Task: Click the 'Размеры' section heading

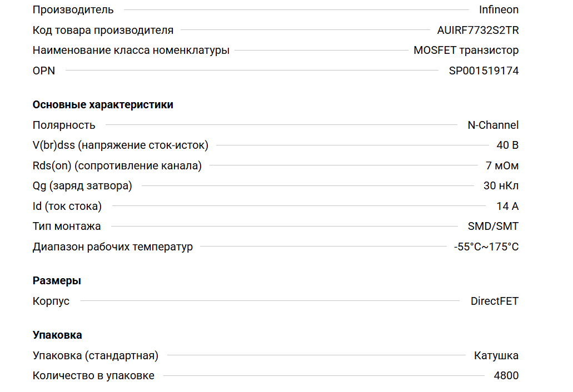Action: coord(57,280)
